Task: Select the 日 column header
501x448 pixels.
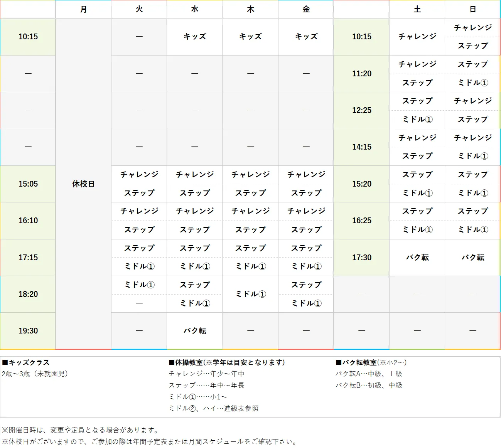Action: click(472, 9)
